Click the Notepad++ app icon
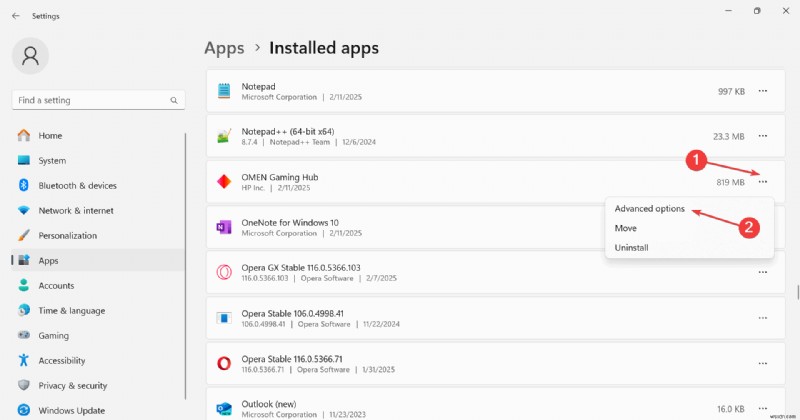This screenshot has height=420, width=800. (x=224, y=136)
